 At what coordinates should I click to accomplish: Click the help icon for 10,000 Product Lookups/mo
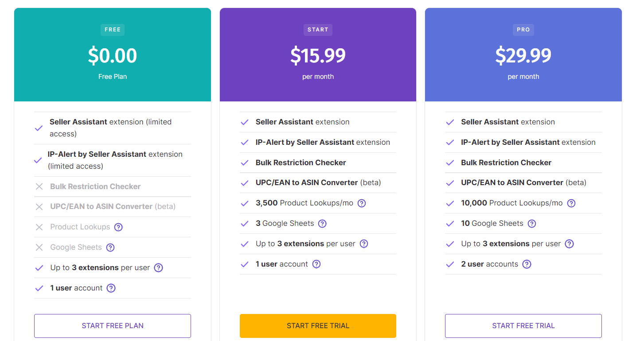pos(571,203)
